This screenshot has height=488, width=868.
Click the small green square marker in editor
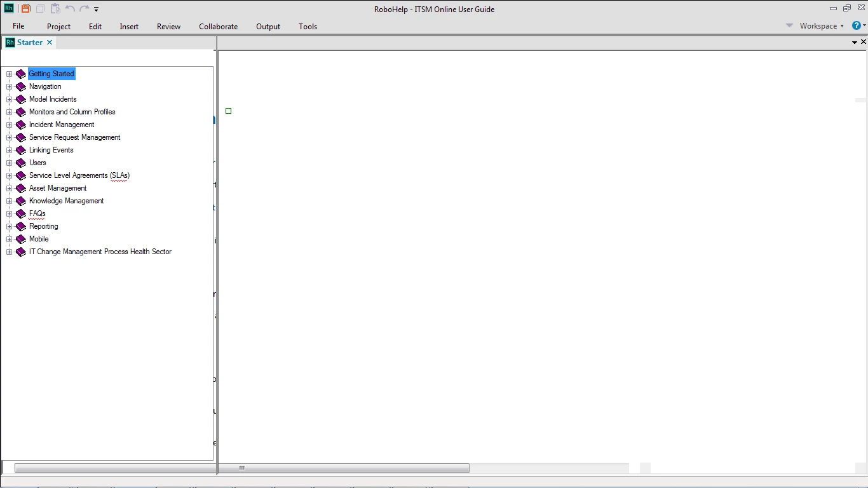pos(229,111)
